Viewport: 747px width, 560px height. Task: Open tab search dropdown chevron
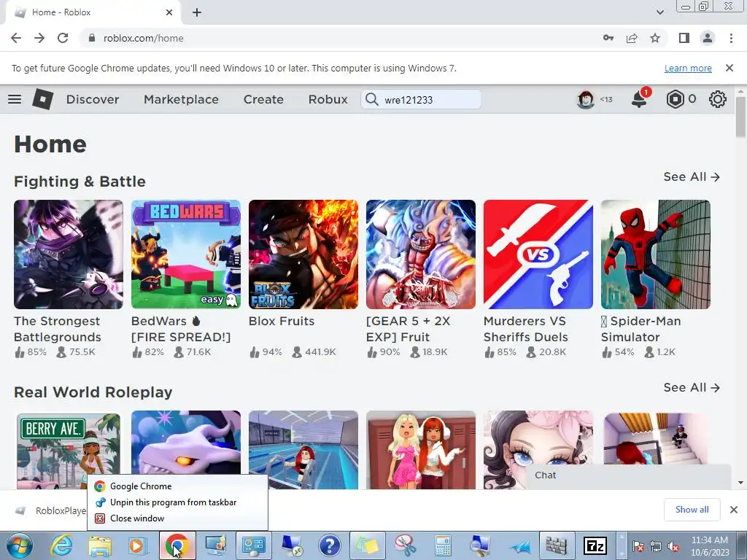pos(659,12)
